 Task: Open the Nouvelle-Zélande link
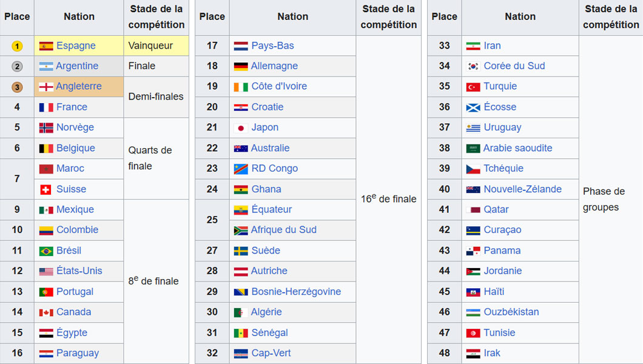pos(522,189)
